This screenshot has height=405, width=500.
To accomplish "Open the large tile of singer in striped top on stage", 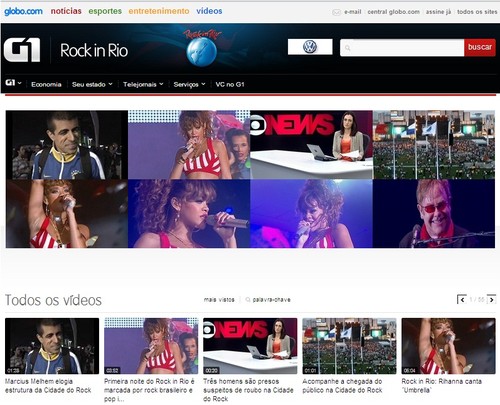I will coord(189,145).
